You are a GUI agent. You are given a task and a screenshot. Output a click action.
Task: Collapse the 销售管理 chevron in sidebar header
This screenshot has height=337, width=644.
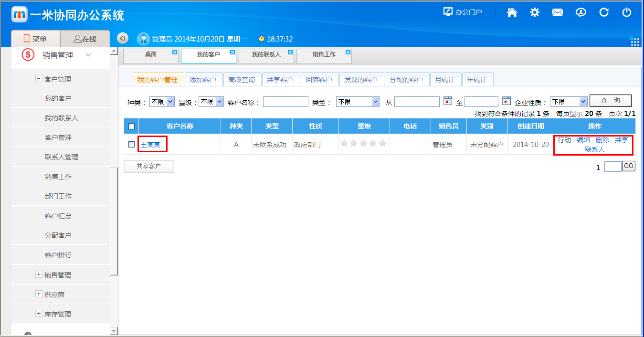[x=88, y=55]
